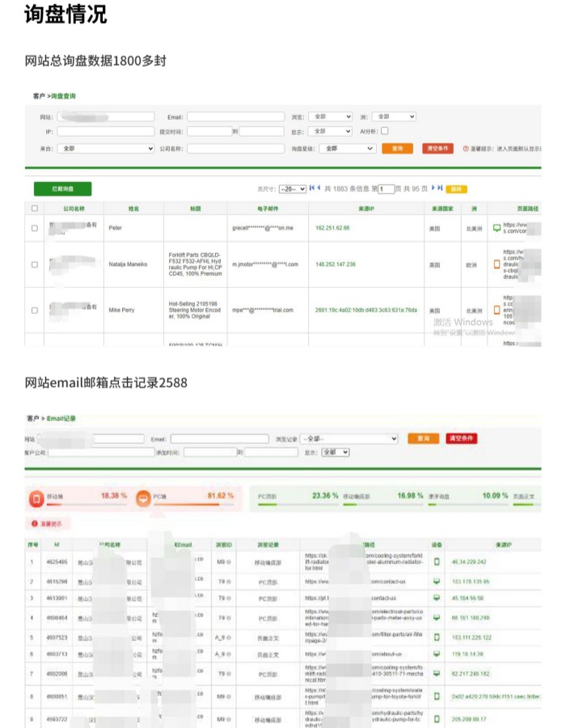Click the mobile device icon in record 4625495's row
The height and width of the screenshot is (728, 566).
point(437,561)
